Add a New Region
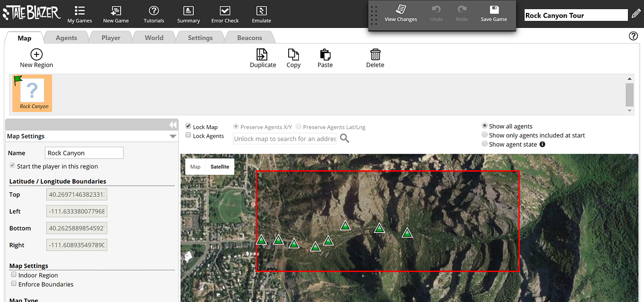The image size is (644, 302). point(36,58)
